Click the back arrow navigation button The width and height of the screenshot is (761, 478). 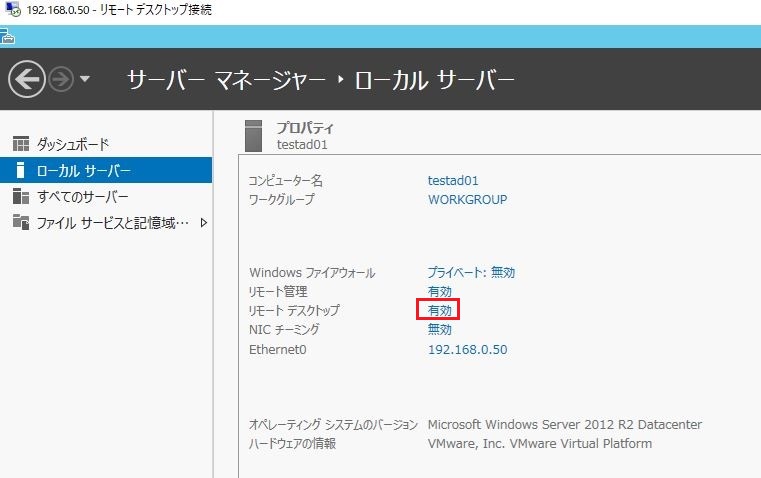pos(26,79)
